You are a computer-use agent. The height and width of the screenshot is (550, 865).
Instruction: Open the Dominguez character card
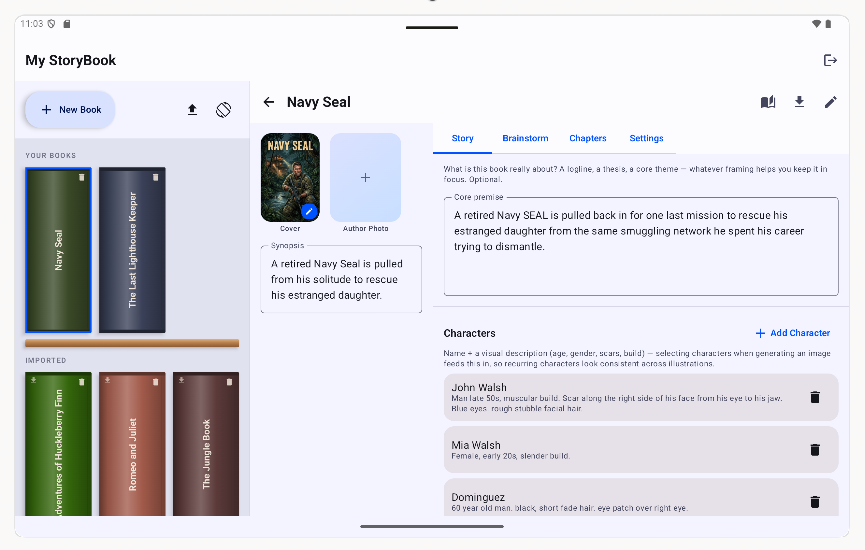click(641, 498)
